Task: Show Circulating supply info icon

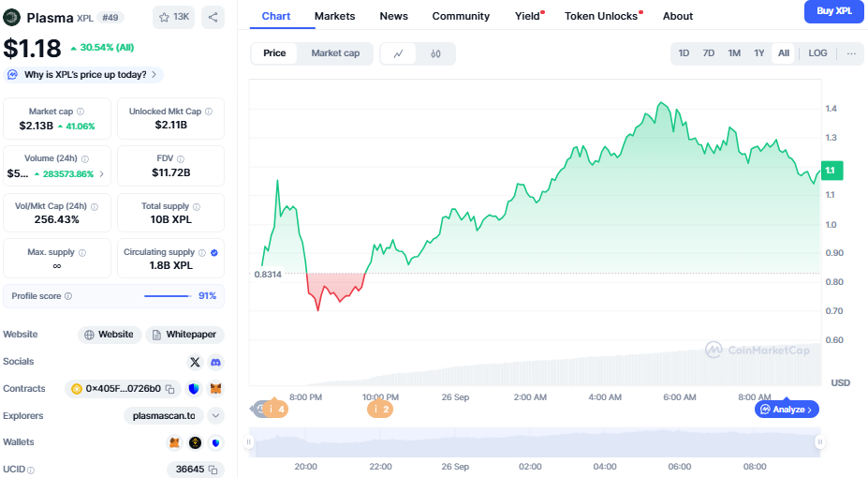Action: (x=202, y=252)
